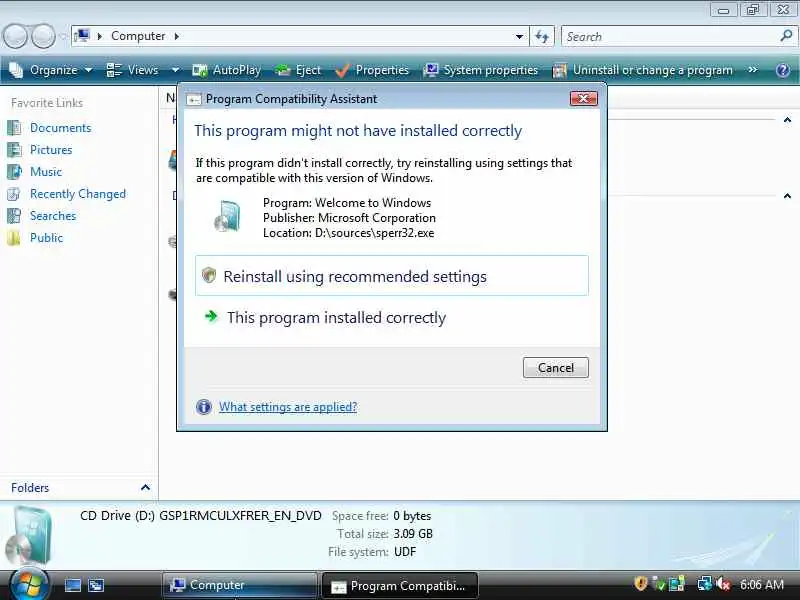Click the Refresh button beside address bar
Viewport: 800px width, 600px height.
[x=542, y=36]
